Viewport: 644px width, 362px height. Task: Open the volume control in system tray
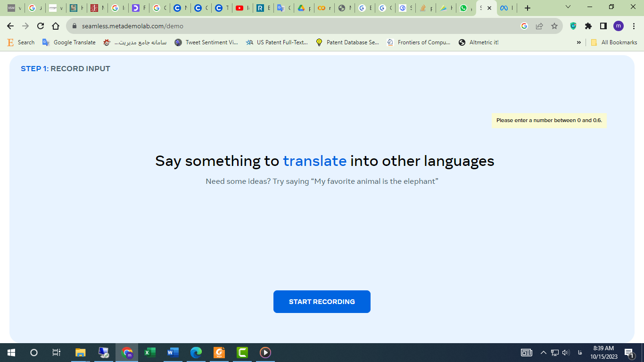coord(566,353)
